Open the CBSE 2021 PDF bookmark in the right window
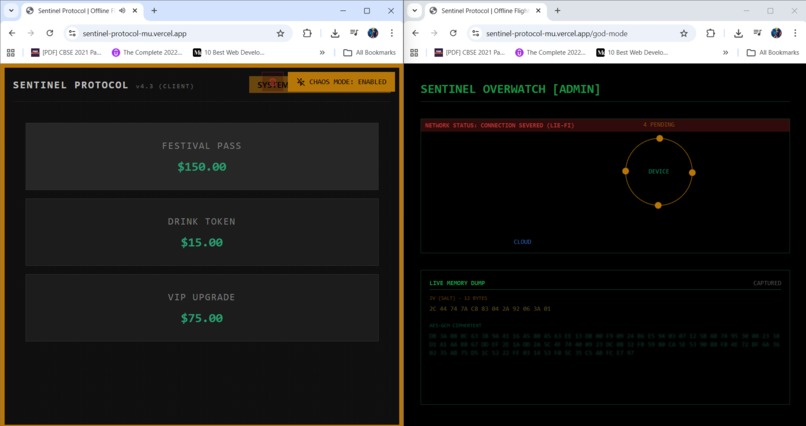Viewport: 806px width, 426px height. click(470, 52)
